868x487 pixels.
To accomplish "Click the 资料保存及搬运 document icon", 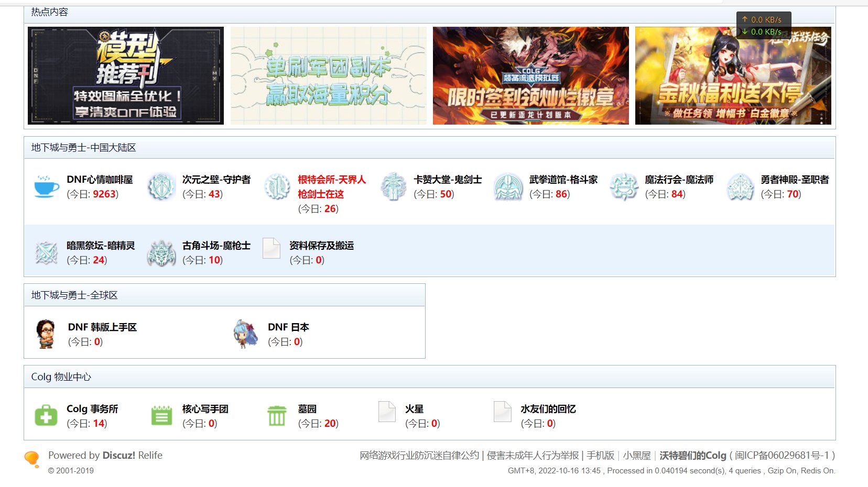I will click(x=272, y=248).
